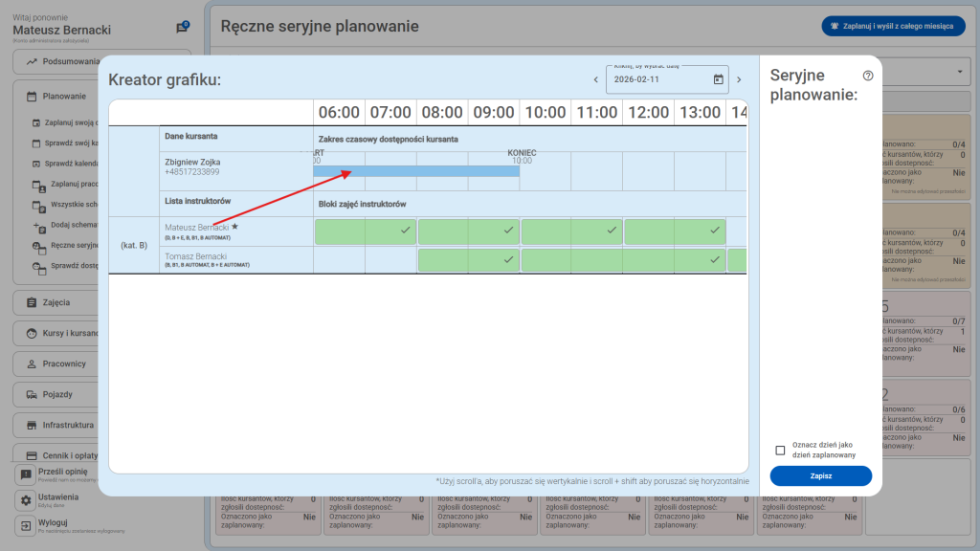This screenshot has width=980, height=551.
Task: Open the dropdown in the top-right corner
Action: pyautogui.click(x=960, y=74)
